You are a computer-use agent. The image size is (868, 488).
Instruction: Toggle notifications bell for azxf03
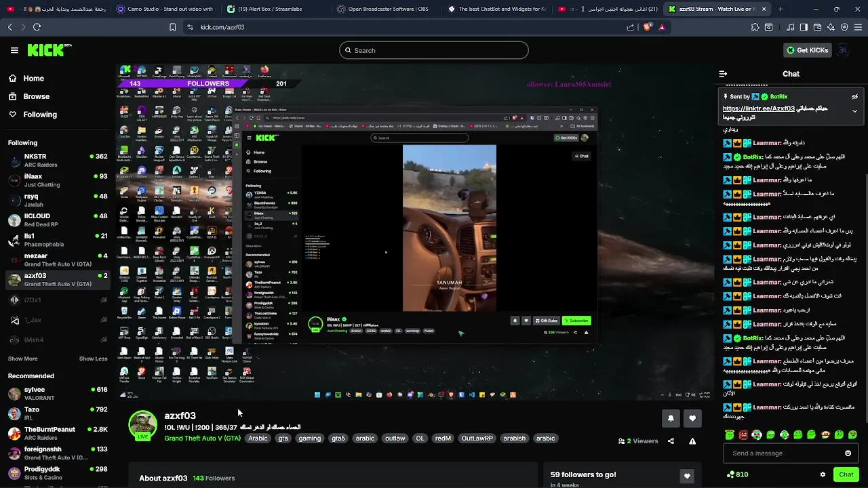pyautogui.click(x=671, y=418)
